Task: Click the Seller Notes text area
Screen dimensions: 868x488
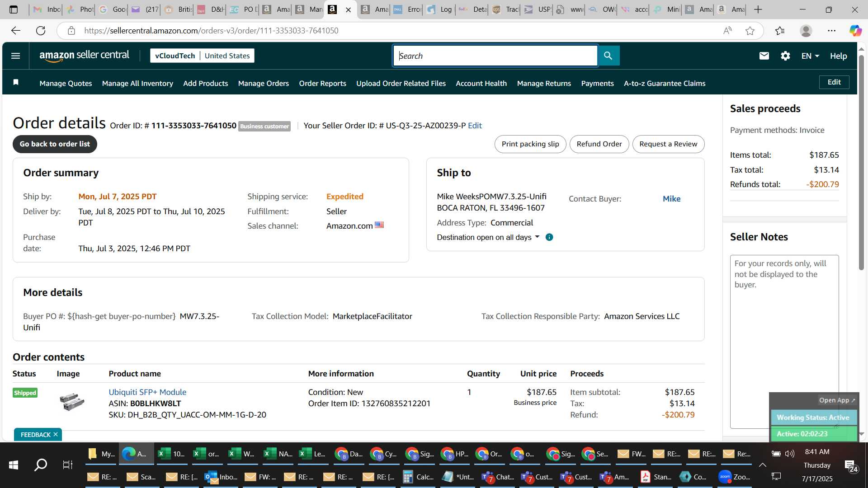Action: pos(784,341)
